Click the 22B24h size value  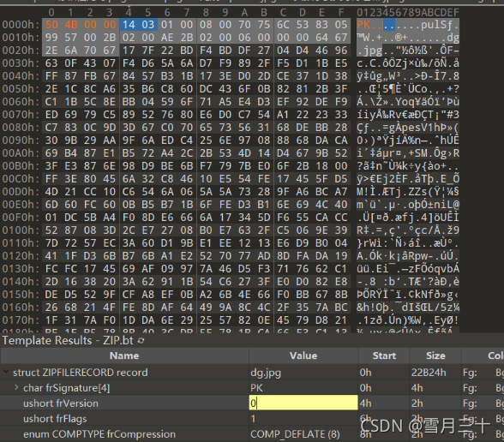pyautogui.click(x=429, y=373)
